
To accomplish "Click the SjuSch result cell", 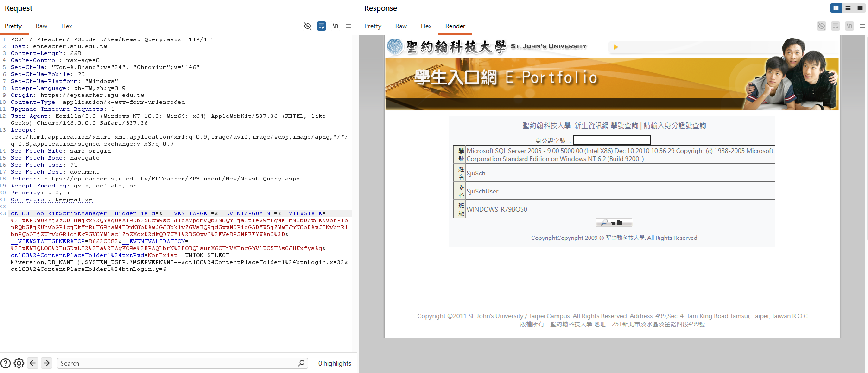I will pos(620,173).
